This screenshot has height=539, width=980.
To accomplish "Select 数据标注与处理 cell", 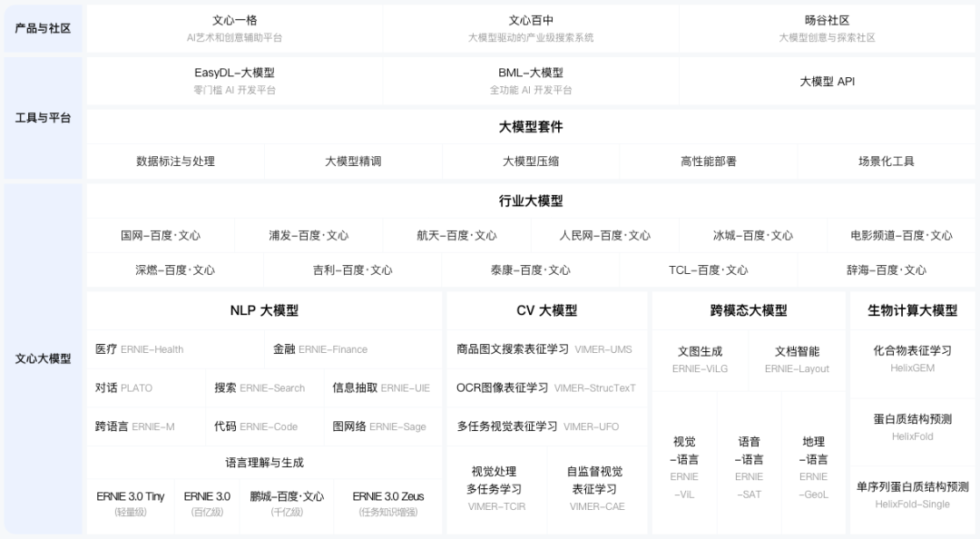I will (176, 162).
